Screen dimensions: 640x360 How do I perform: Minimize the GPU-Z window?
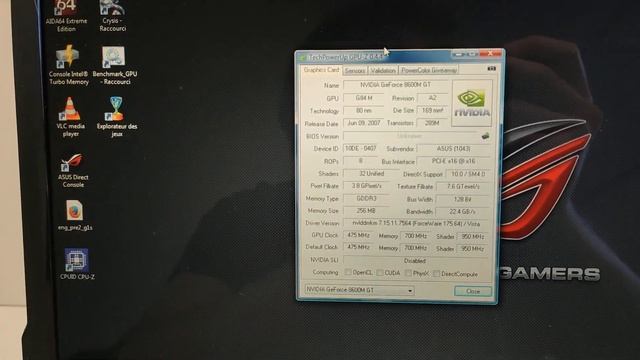(459, 54)
